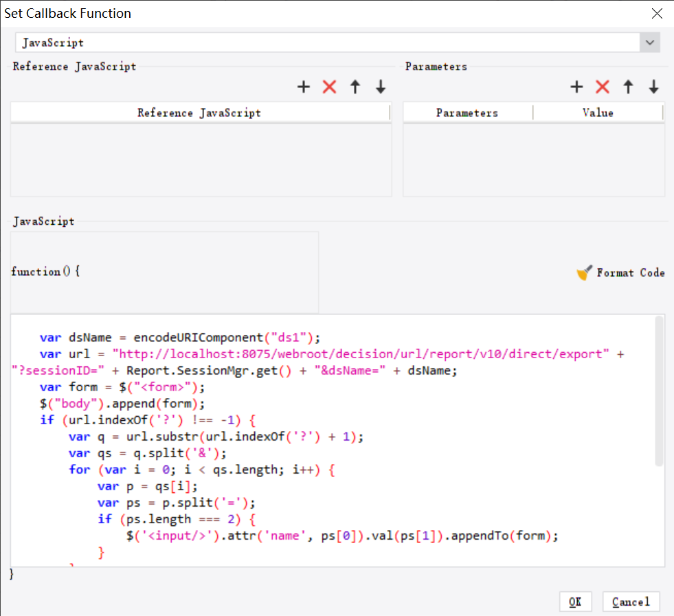Cancel the callback function dialog

pyautogui.click(x=630, y=601)
